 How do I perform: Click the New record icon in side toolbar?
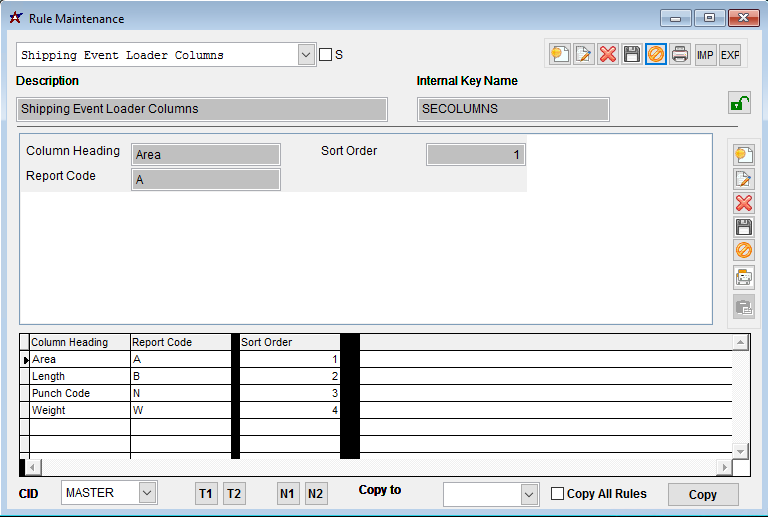tap(744, 155)
